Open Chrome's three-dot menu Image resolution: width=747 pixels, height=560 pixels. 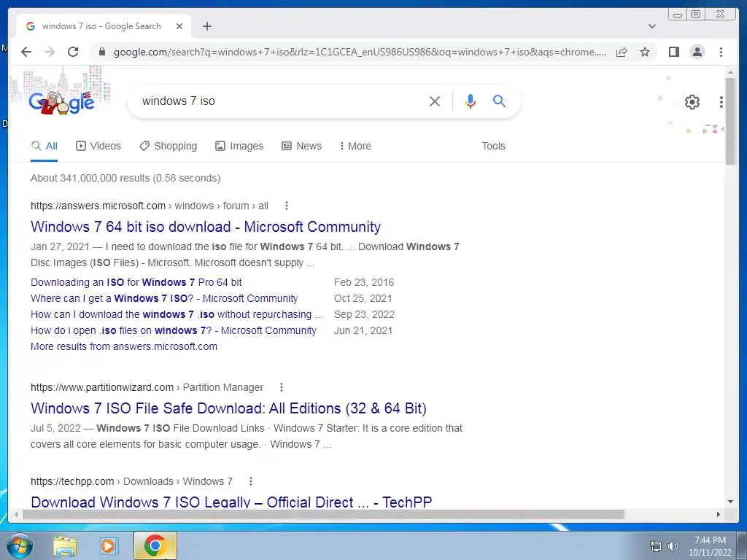pos(721,52)
